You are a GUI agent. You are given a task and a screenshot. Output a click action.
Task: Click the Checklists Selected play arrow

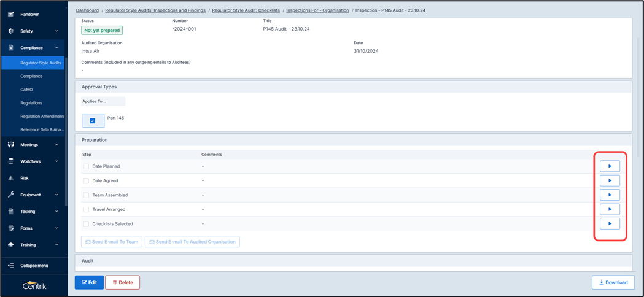click(x=609, y=224)
